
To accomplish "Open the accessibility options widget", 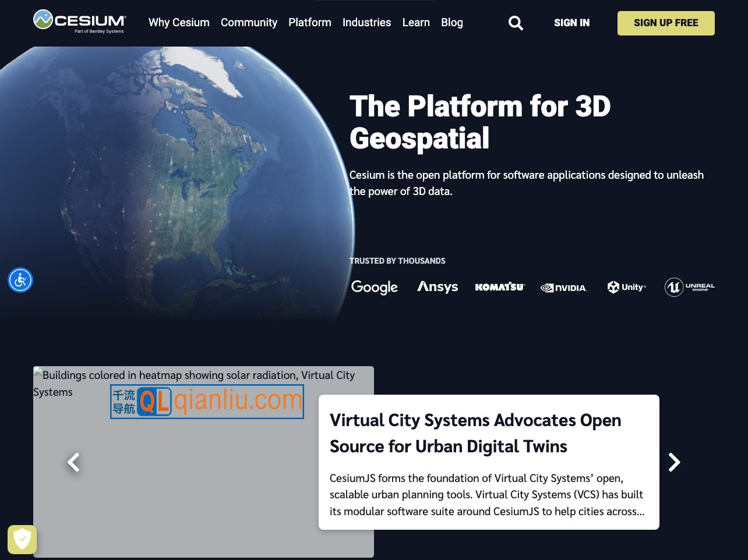I will 20,280.
